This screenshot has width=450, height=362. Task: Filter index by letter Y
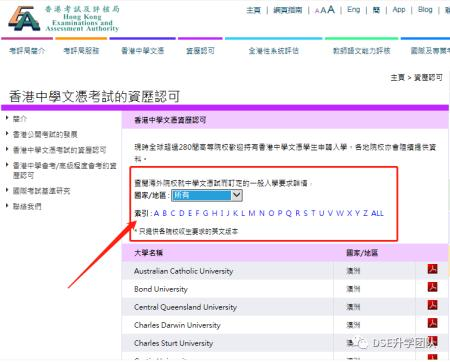coord(357,213)
